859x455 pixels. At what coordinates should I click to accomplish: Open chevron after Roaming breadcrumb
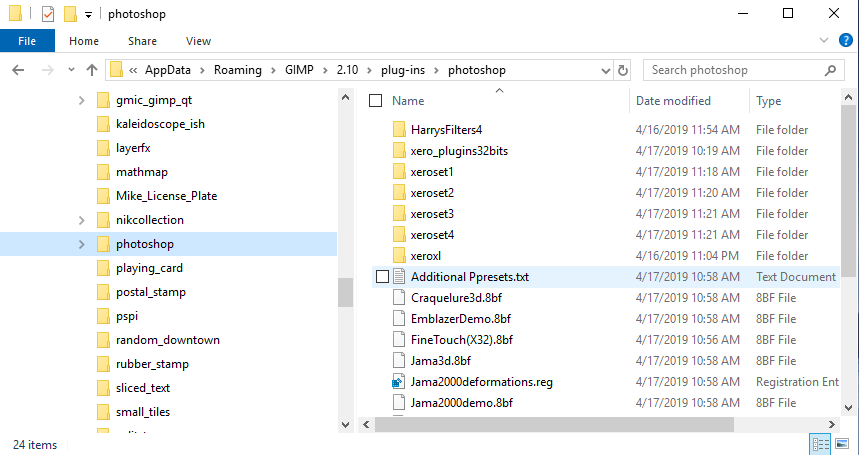coord(273,70)
